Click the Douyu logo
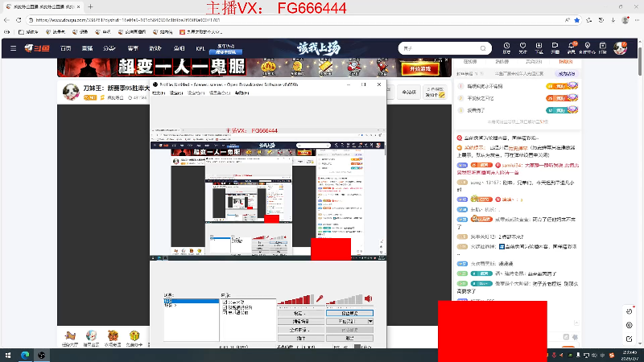644x362 pixels. click(x=37, y=48)
